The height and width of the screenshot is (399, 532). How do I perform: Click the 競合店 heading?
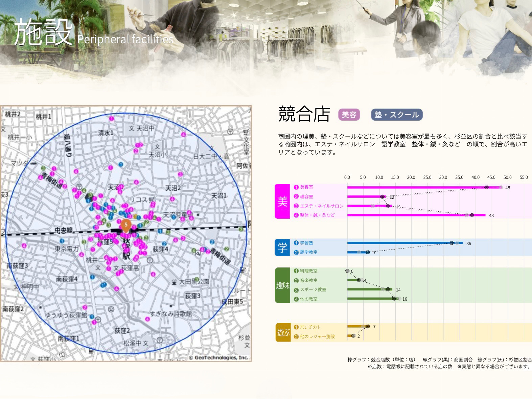pyautogui.click(x=304, y=114)
